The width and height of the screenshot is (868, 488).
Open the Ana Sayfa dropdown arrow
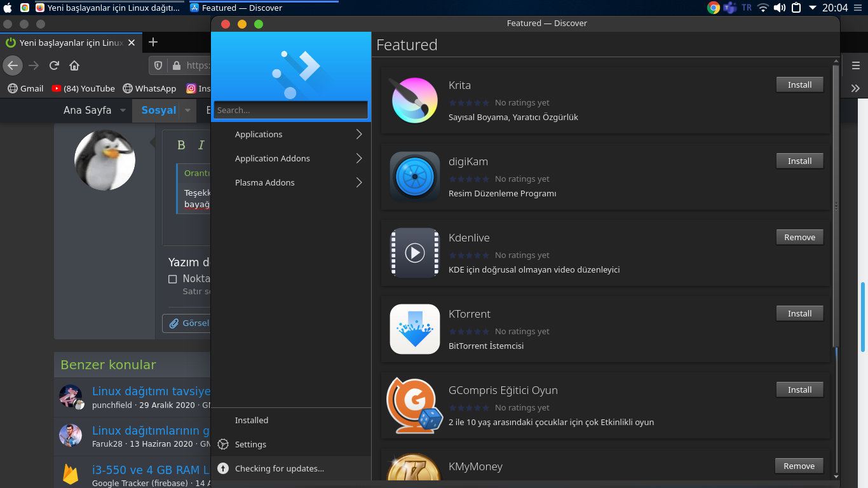123,111
